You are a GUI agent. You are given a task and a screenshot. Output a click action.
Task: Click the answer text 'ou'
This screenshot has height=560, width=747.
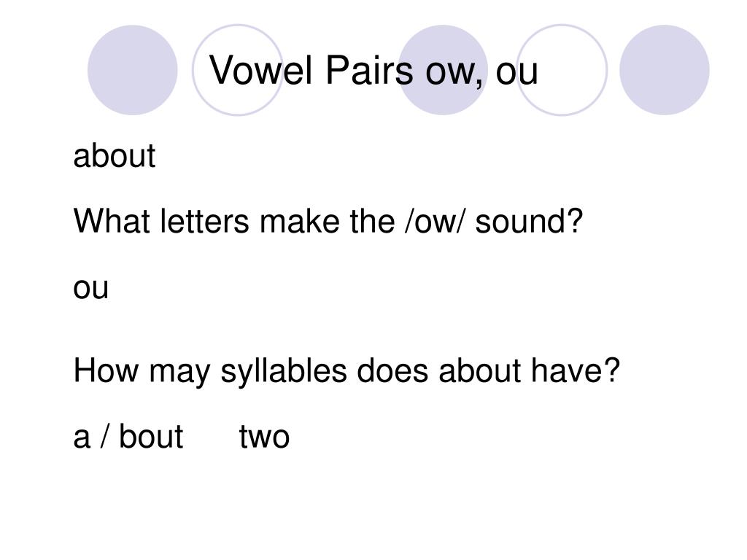pyautogui.click(x=91, y=288)
